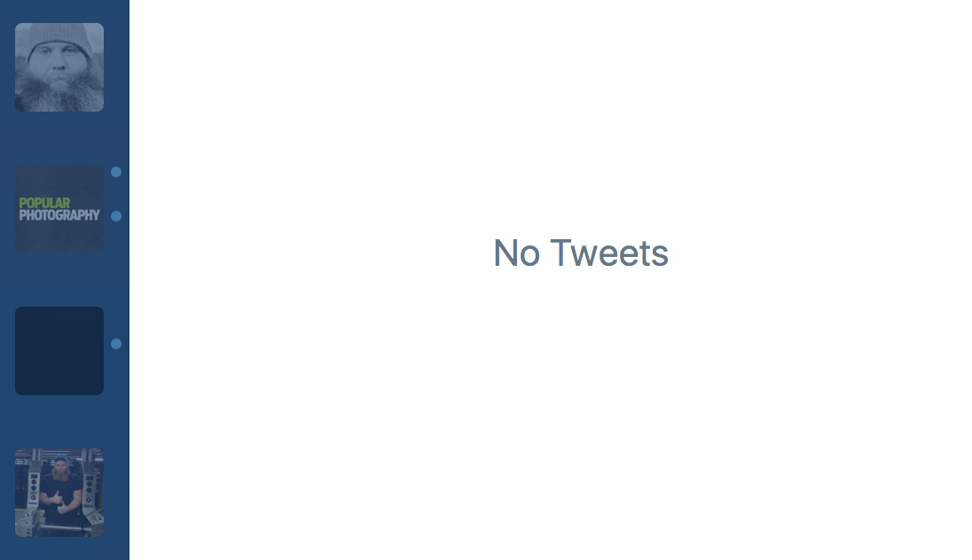Open the Popular Photography account

coord(59,209)
